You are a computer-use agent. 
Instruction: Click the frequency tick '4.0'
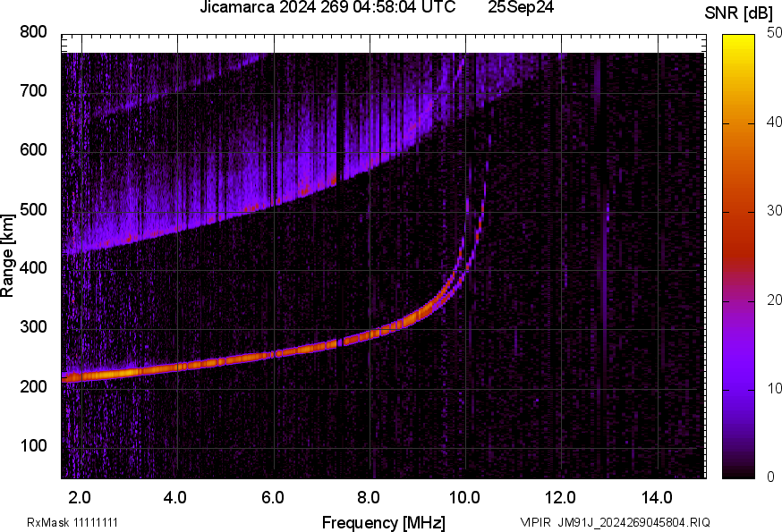pos(175,498)
